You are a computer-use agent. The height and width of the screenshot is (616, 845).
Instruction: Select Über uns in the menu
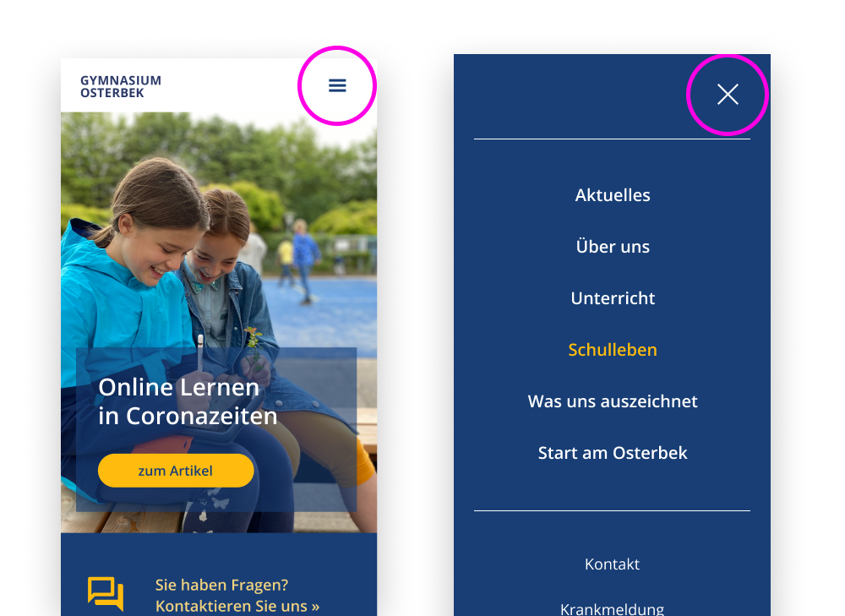(612, 246)
